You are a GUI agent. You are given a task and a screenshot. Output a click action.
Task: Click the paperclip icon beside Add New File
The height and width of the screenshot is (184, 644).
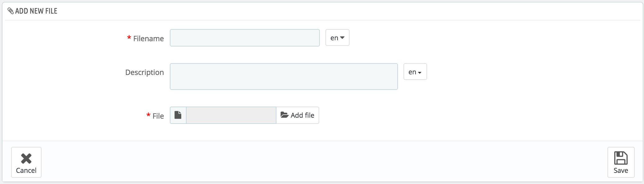(x=11, y=11)
